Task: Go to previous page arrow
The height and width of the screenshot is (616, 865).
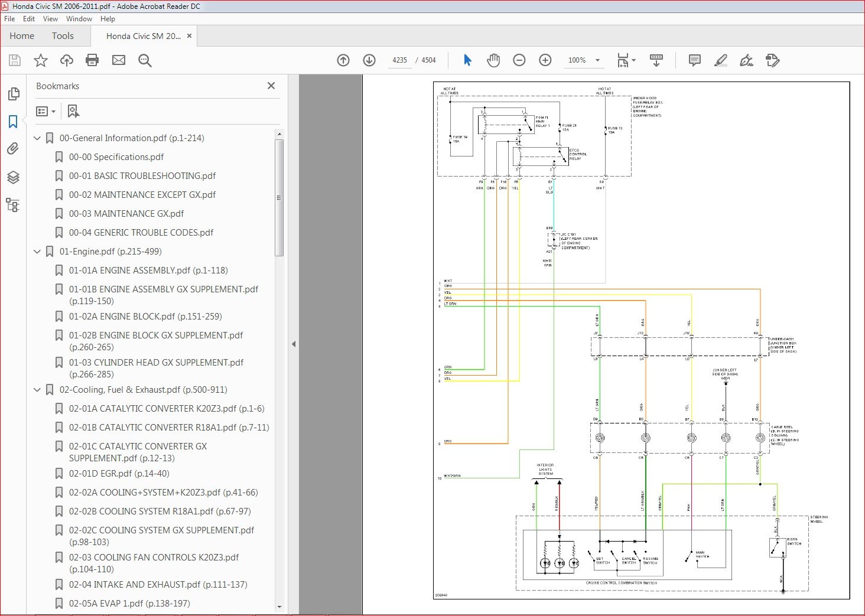Action: click(x=343, y=60)
